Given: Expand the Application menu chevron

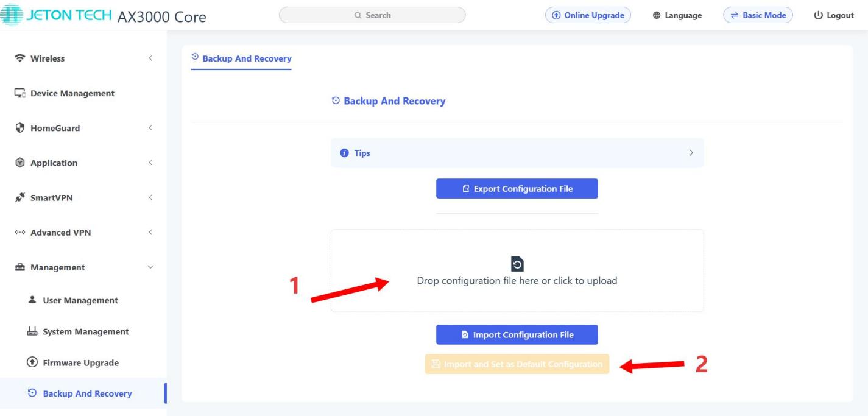Looking at the screenshot, I should click(150, 163).
